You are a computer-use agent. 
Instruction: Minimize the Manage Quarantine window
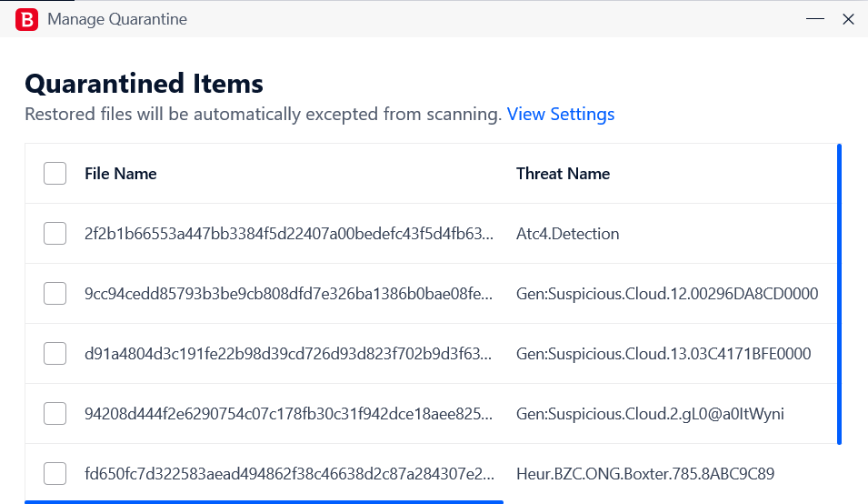[x=815, y=19]
